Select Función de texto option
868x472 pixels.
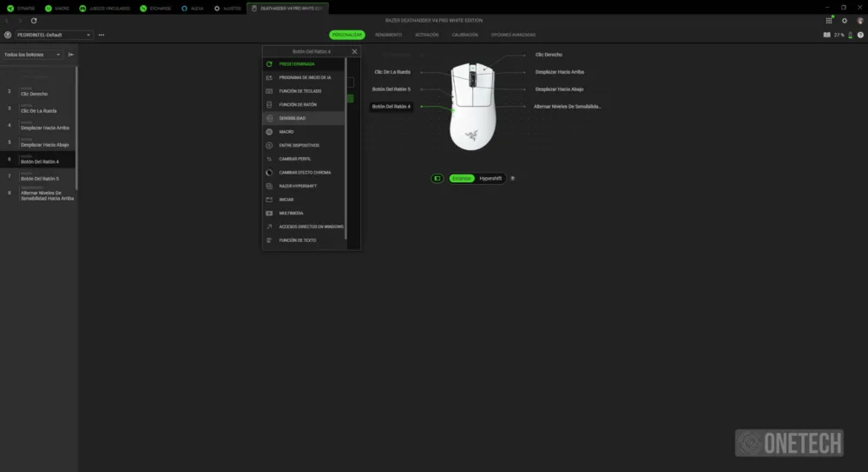pos(304,240)
